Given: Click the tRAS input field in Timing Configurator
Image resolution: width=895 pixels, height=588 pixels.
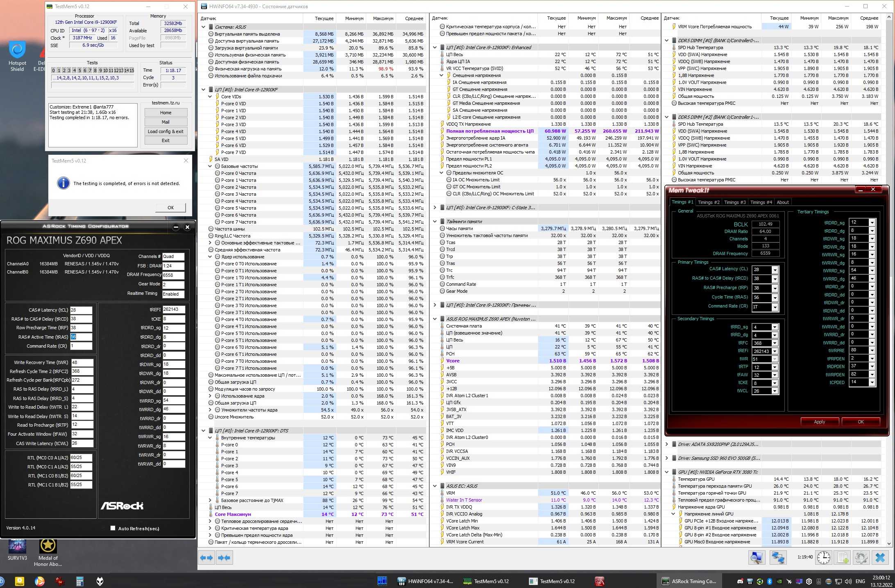Looking at the screenshot, I should click(x=81, y=337).
